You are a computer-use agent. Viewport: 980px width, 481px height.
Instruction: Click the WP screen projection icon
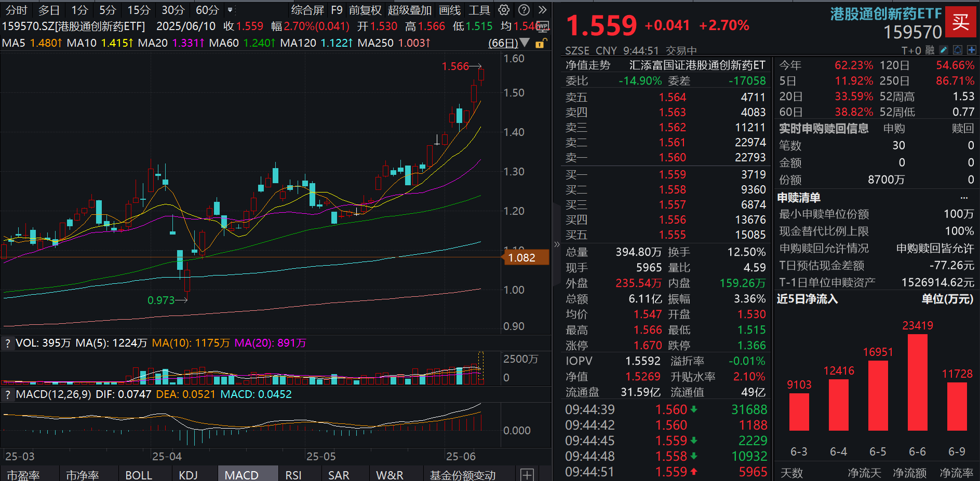pyautogui.click(x=543, y=27)
